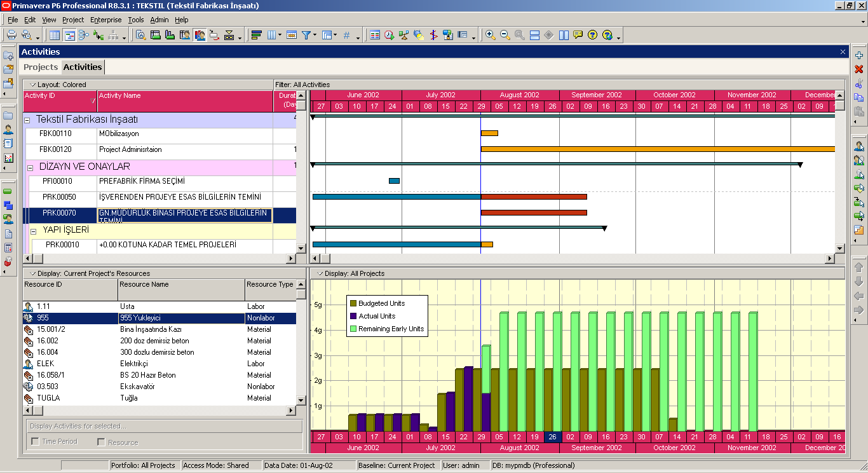Open the Enterprise menu

click(105, 20)
